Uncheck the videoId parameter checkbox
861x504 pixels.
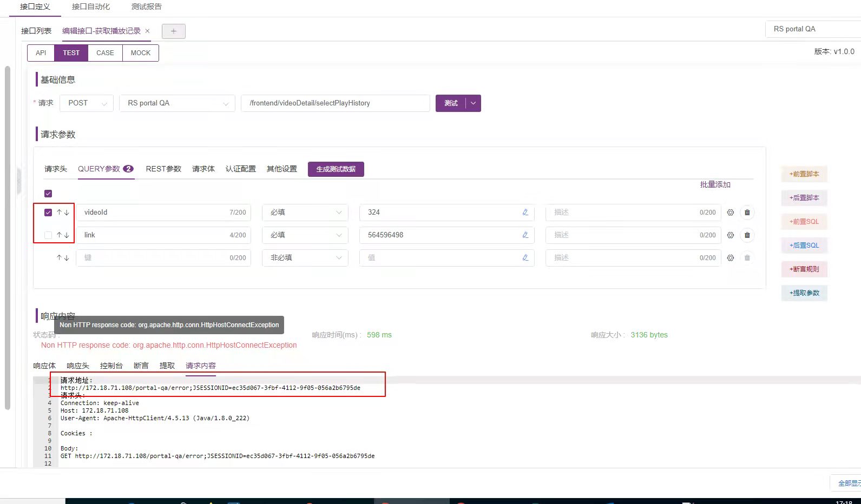click(x=48, y=213)
